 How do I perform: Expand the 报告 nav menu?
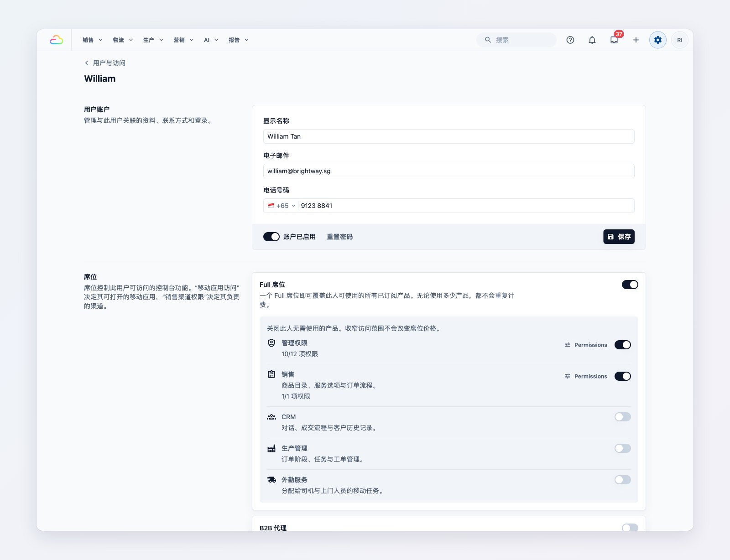(x=239, y=40)
